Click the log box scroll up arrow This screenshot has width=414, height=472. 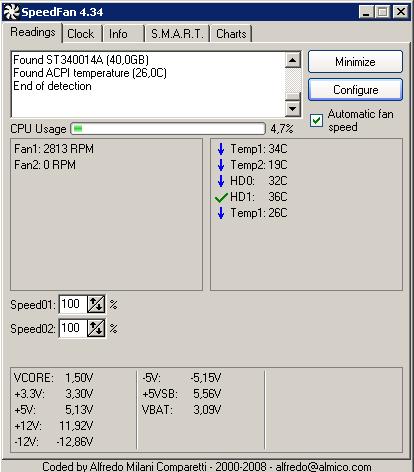[293, 60]
